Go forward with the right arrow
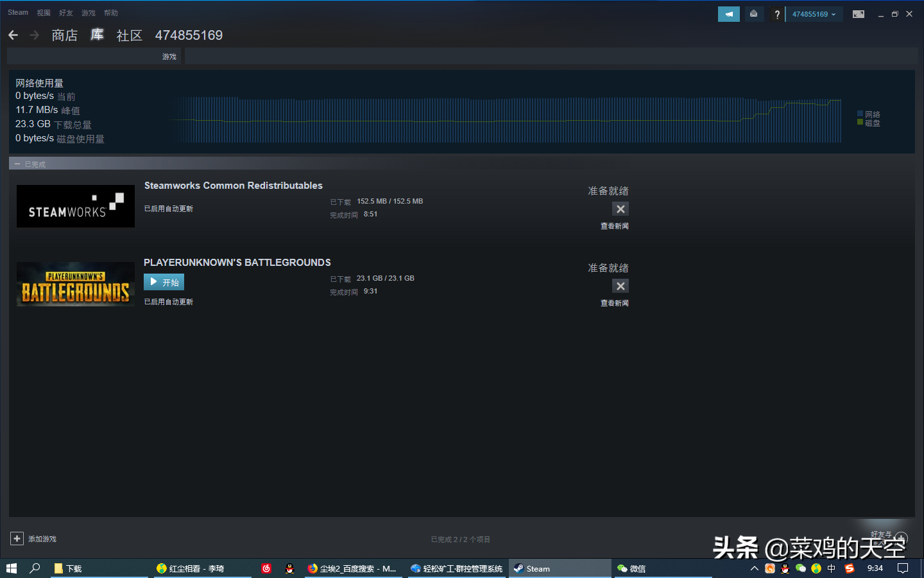924x578 pixels. pyautogui.click(x=34, y=35)
